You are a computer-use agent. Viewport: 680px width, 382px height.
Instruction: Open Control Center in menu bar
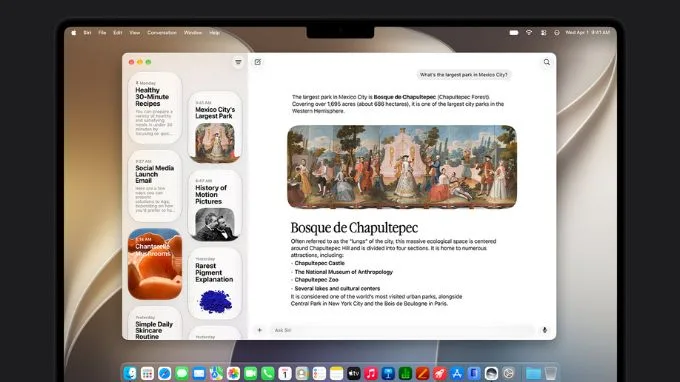[543, 33]
